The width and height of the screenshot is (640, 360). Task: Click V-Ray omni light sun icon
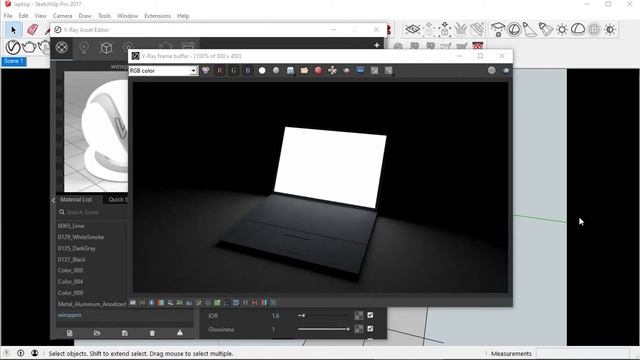click(562, 29)
